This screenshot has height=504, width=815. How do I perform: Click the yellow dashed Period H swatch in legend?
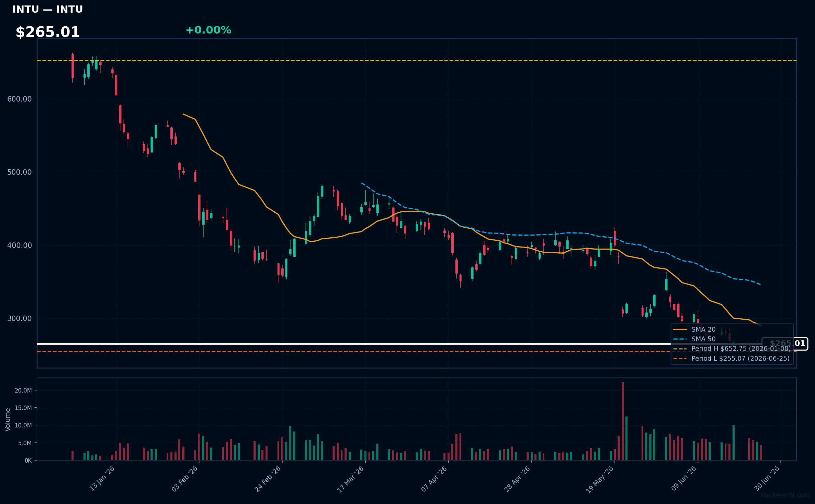coord(680,349)
